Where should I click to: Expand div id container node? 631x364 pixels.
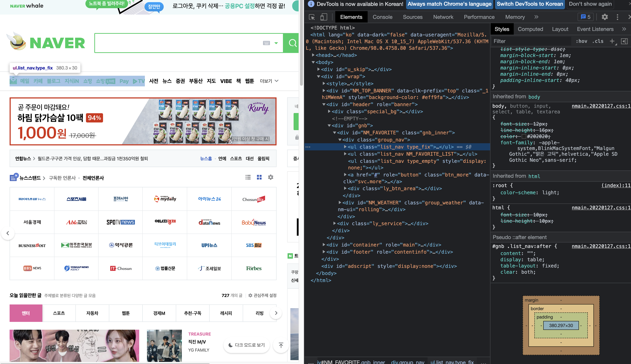(324, 245)
